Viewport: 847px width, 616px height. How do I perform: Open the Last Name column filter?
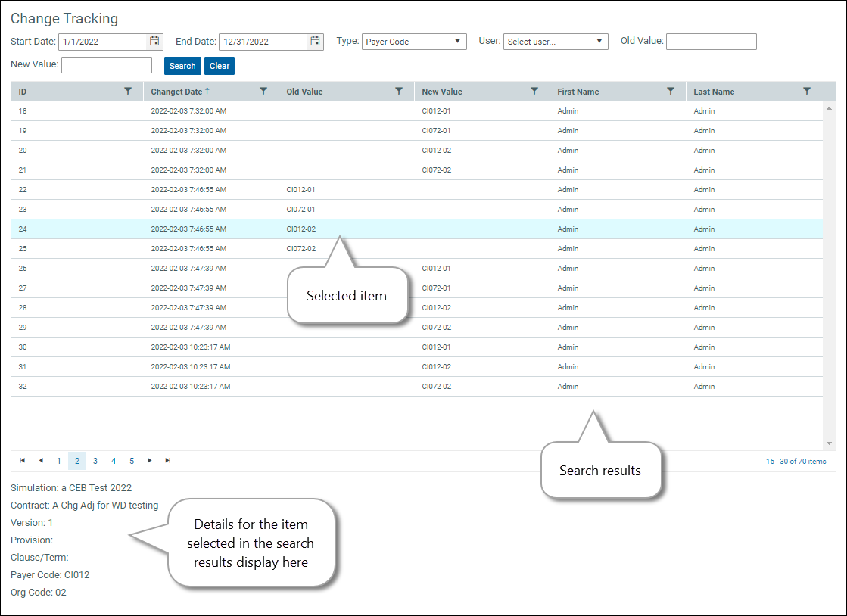click(x=807, y=91)
